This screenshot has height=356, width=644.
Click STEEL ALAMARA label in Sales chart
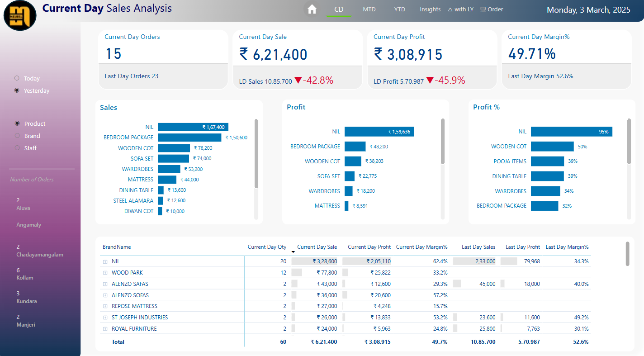[133, 200]
